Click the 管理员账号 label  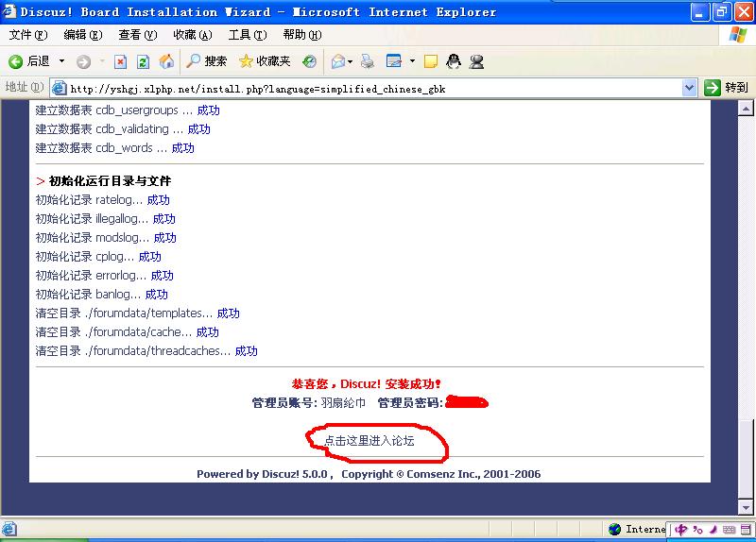click(x=284, y=403)
